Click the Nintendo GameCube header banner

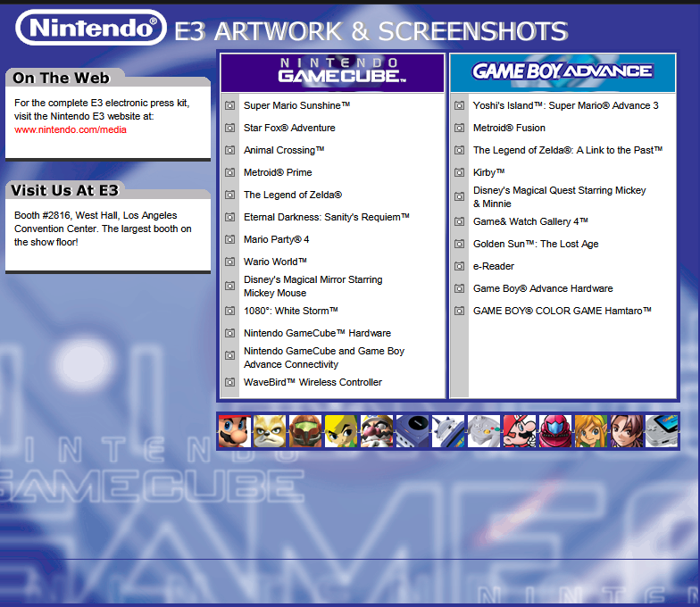pos(332,73)
